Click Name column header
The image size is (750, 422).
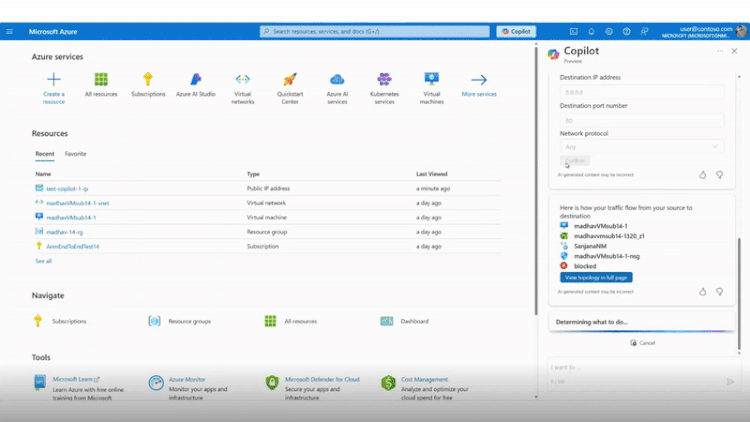click(43, 174)
